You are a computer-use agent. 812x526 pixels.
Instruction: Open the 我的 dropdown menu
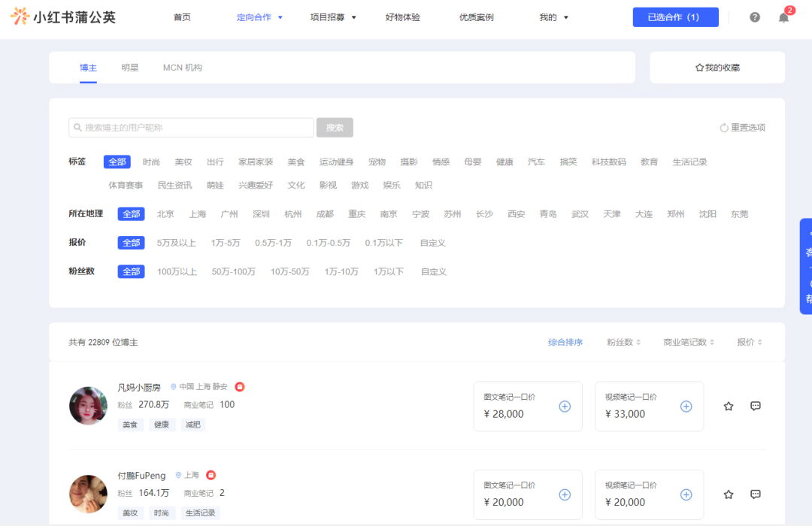[x=554, y=17]
